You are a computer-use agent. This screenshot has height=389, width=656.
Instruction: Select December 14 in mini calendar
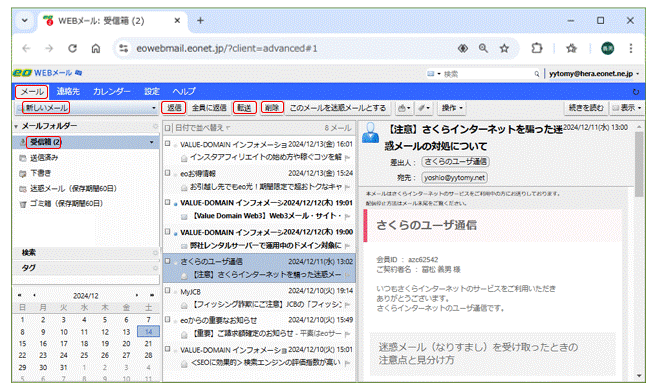(148, 332)
